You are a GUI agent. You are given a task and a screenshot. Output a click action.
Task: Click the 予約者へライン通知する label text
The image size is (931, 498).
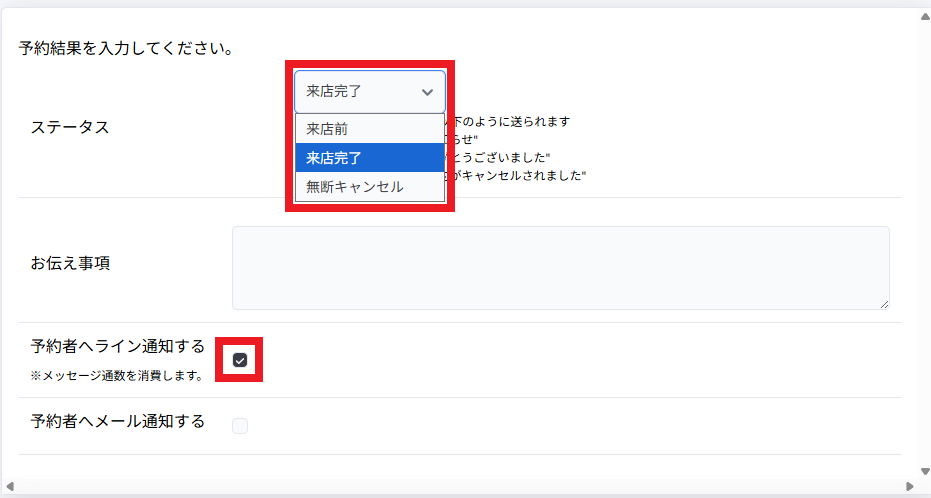click(x=118, y=347)
